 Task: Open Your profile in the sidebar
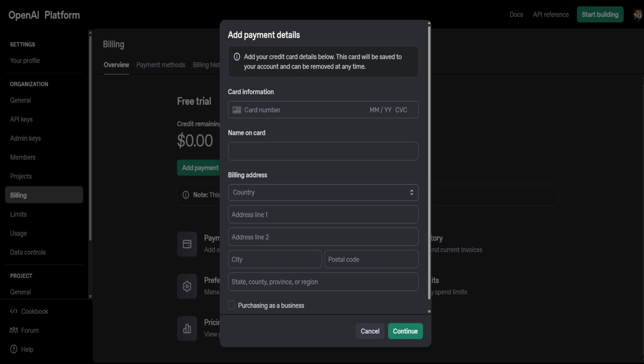(25, 61)
